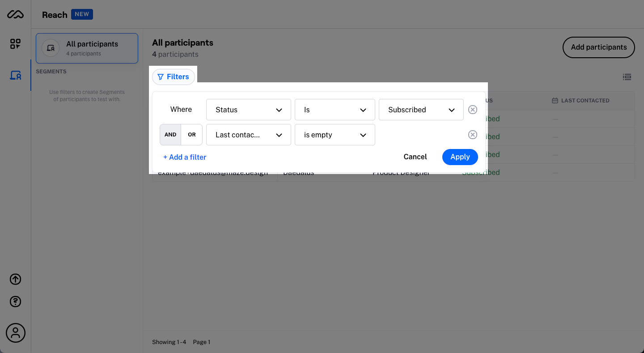Open the is empty condition dropdown
Screen dimensions: 644x353
click(x=335, y=134)
